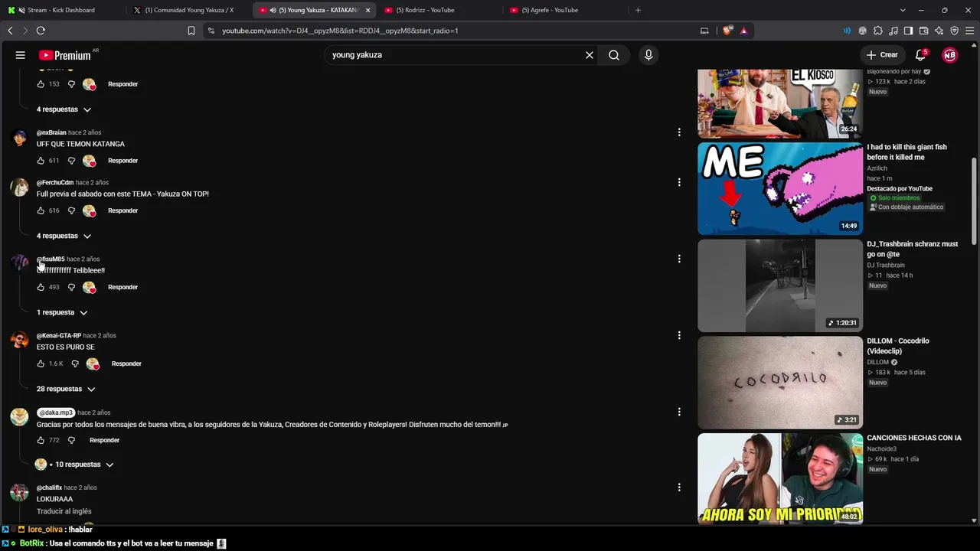Reply to the 'ESTO ES PURO SE' comment

coord(126,364)
